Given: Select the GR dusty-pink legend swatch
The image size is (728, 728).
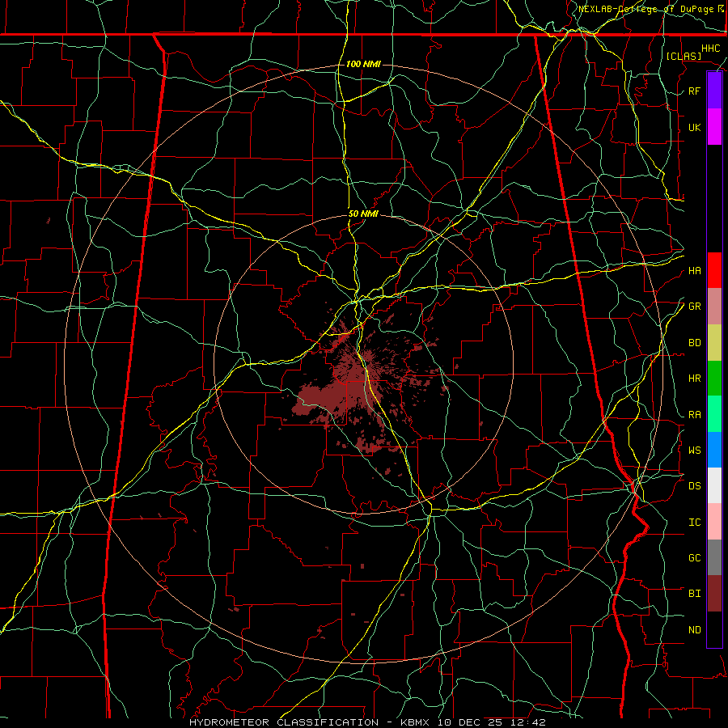Looking at the screenshot, I should click(x=714, y=307).
